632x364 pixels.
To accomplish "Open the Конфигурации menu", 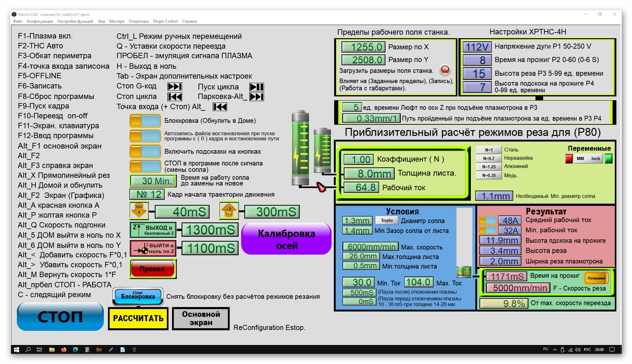I will (39, 21).
